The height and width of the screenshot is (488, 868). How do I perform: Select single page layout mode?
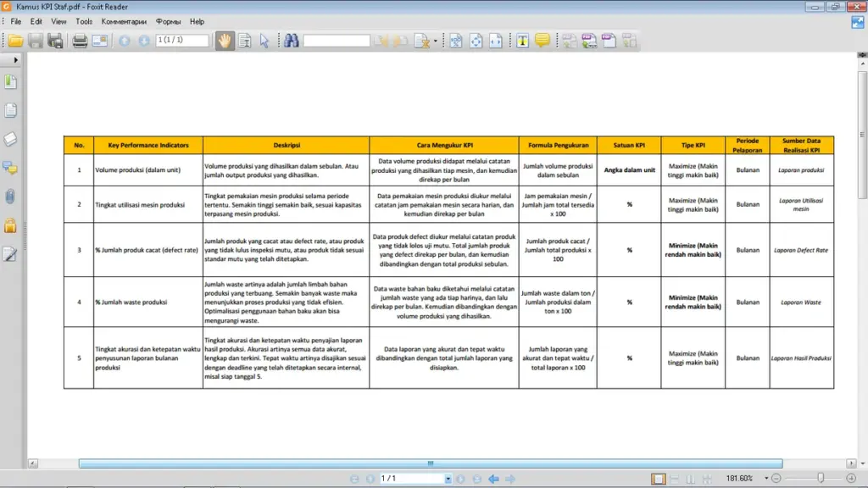(658, 479)
